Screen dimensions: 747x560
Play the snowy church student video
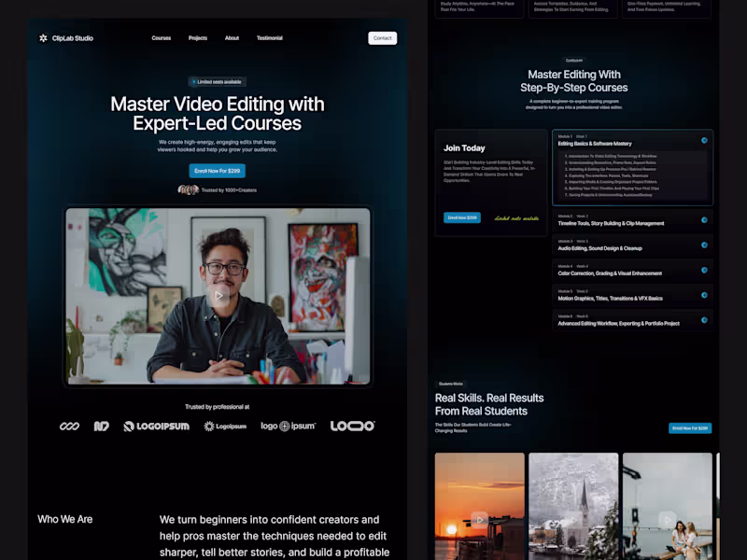pos(573,520)
